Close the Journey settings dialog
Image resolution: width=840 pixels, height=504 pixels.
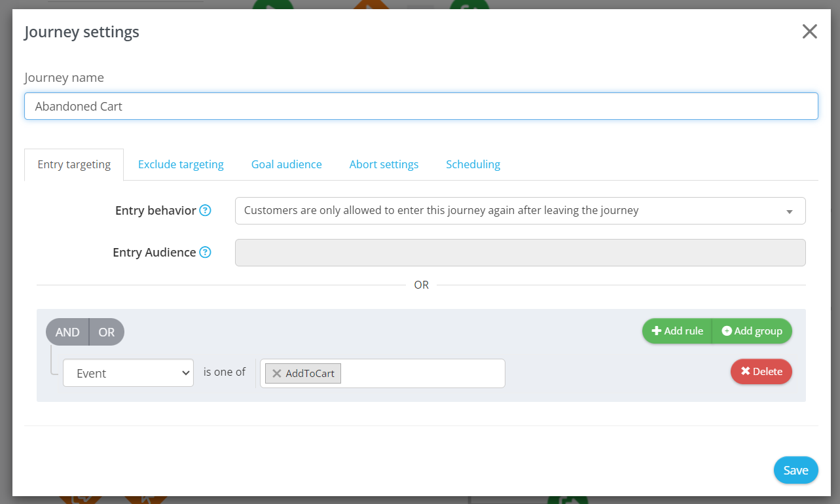click(810, 31)
